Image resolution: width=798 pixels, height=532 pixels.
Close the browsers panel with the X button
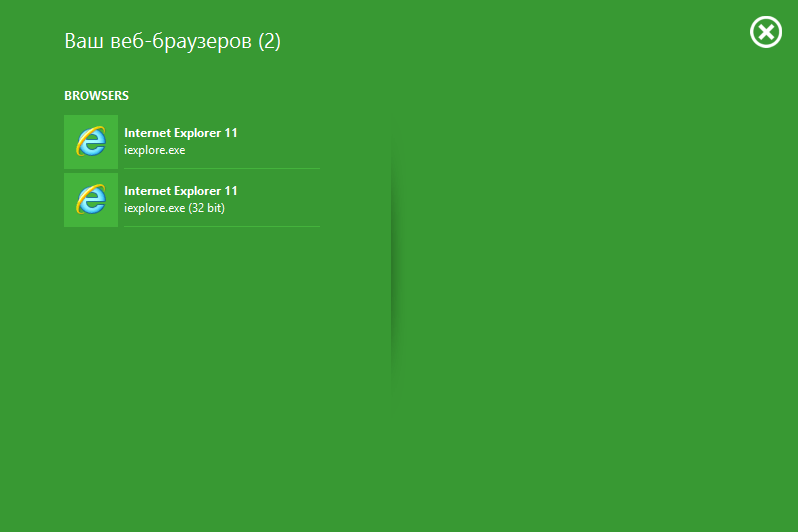pos(765,32)
